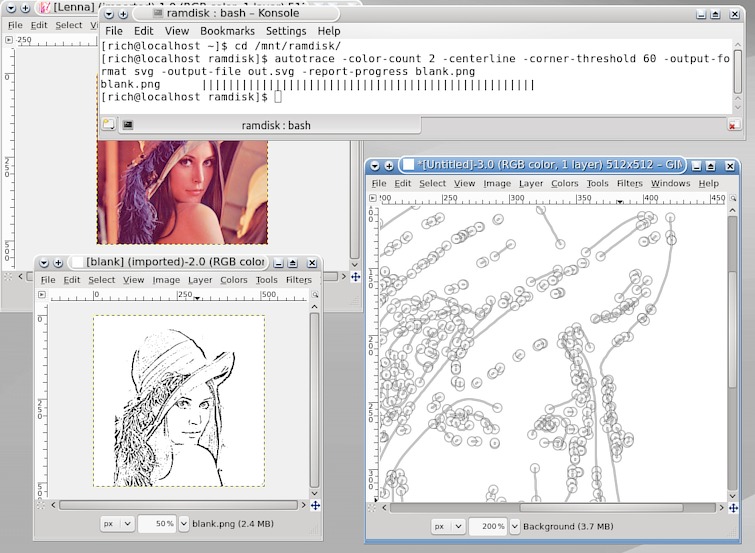
Task: Open Filters menu in blank GIMP window
Action: (299, 280)
